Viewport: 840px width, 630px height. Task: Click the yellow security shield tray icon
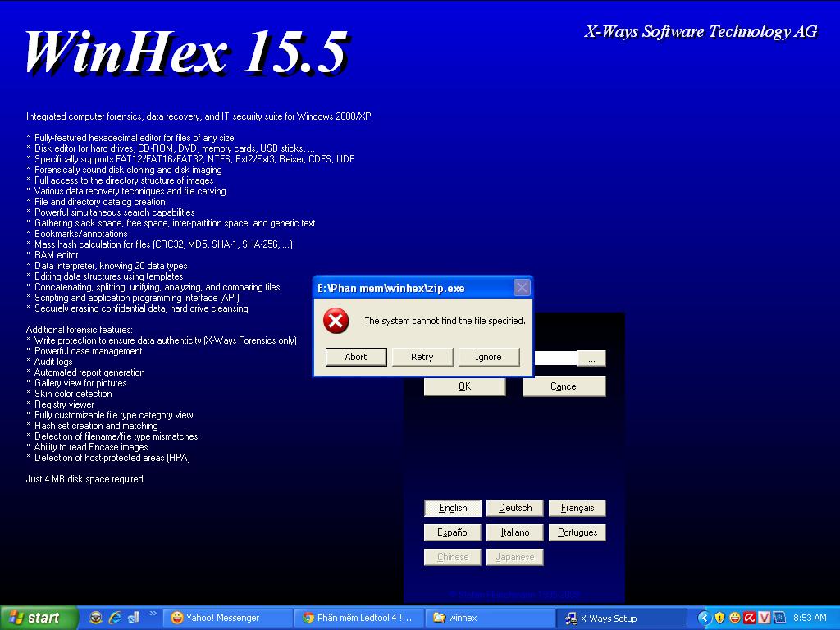pos(719,619)
